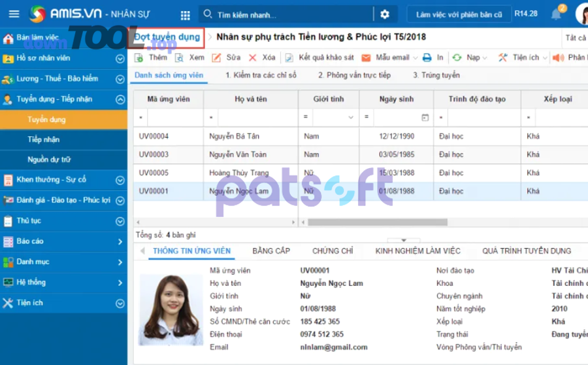Click the Sửa edit pencil icon
The image size is (588, 365).
point(216,58)
